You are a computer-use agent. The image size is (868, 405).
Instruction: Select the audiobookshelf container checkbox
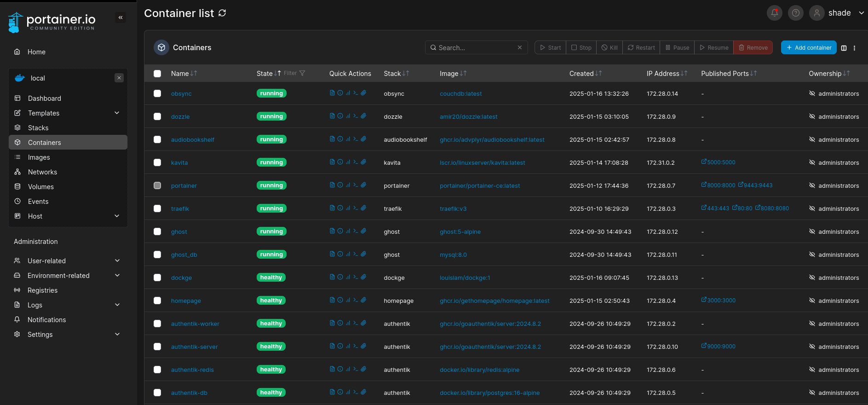(157, 139)
